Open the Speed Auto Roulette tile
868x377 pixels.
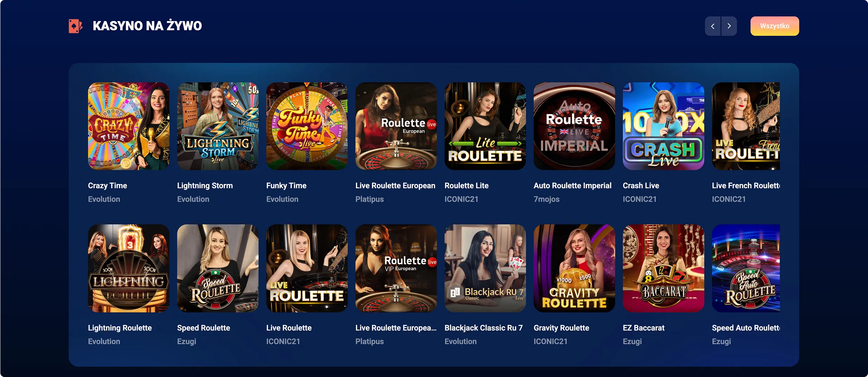coord(746,268)
